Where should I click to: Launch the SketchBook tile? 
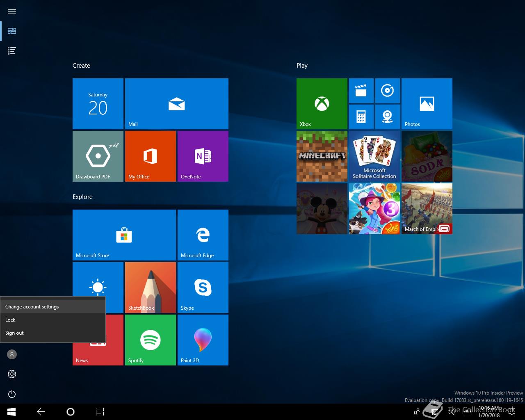(x=151, y=288)
